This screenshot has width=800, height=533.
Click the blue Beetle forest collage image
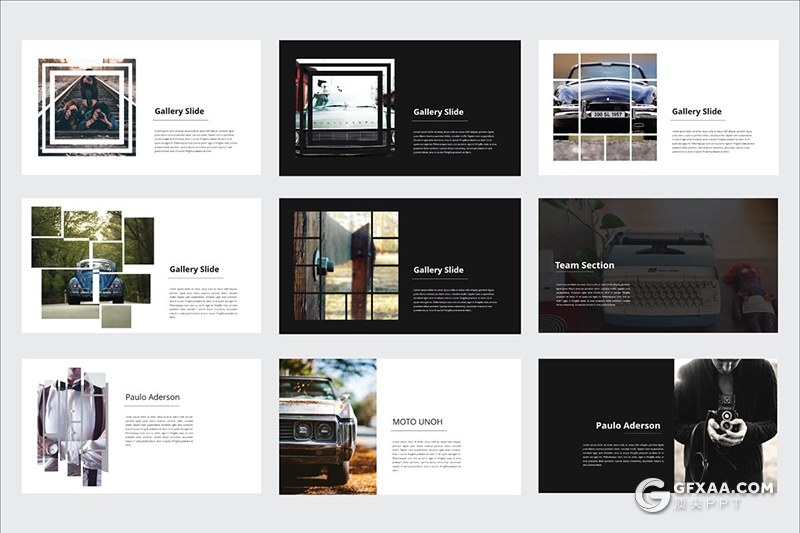93,267
